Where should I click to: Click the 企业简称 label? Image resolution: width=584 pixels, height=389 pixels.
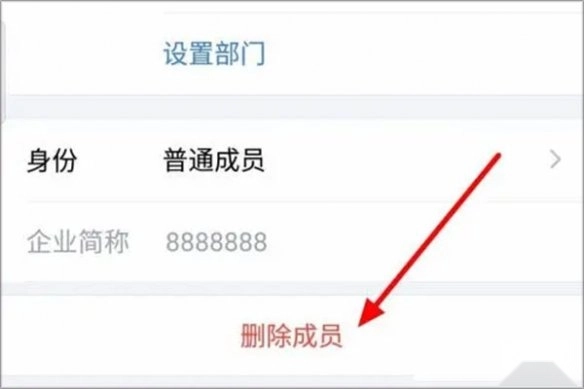click(x=78, y=242)
